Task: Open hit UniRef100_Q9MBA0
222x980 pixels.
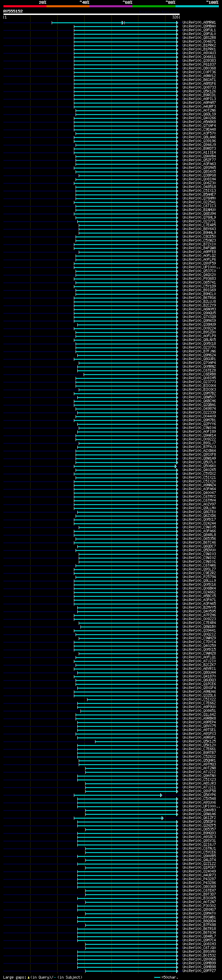Action: [199, 26]
